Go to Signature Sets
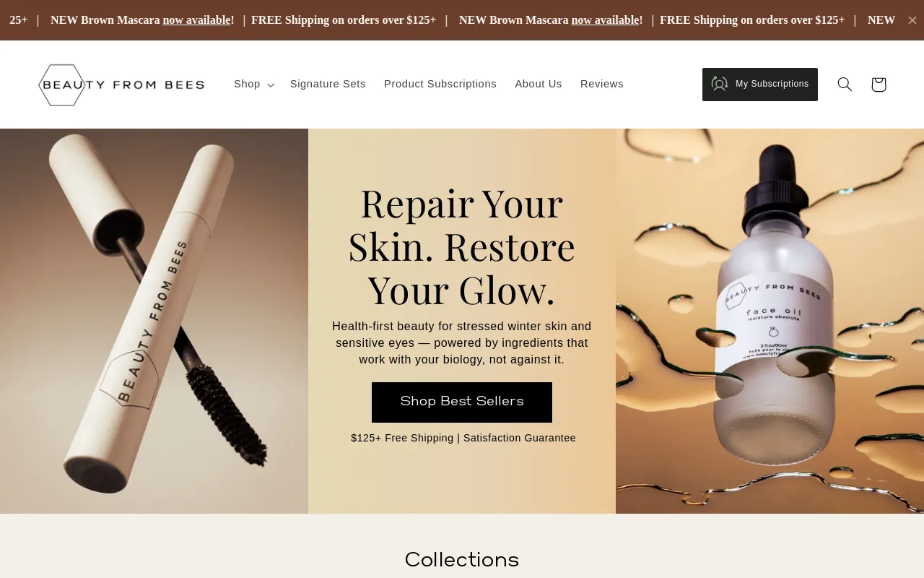 coord(328,84)
